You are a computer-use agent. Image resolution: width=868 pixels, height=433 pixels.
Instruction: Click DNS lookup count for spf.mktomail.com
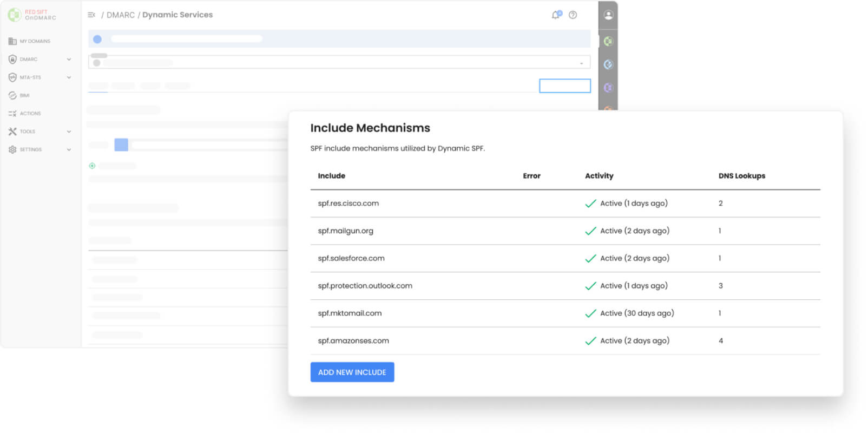coord(720,313)
